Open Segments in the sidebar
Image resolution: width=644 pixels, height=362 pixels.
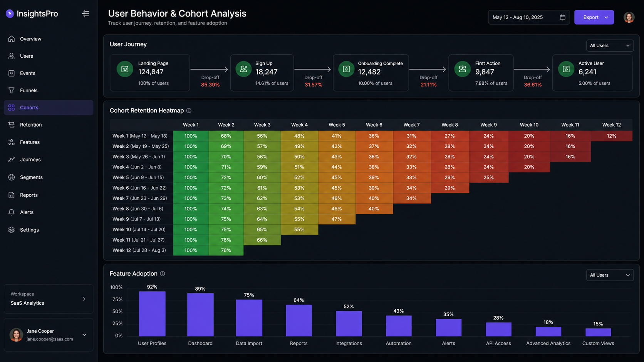(x=49, y=177)
